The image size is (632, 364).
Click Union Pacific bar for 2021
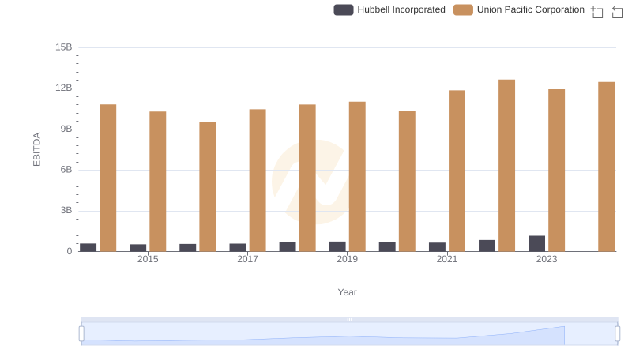coord(457,171)
